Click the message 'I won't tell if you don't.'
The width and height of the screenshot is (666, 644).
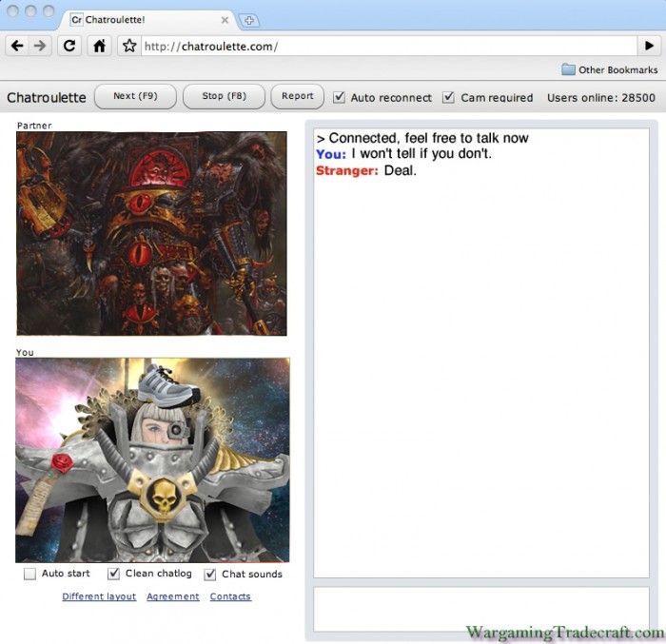[x=421, y=153]
